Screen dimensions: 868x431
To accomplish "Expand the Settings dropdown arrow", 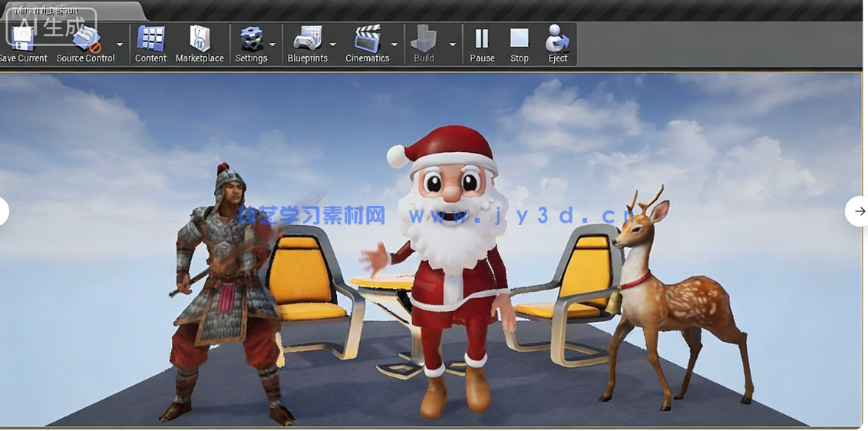I will point(272,45).
